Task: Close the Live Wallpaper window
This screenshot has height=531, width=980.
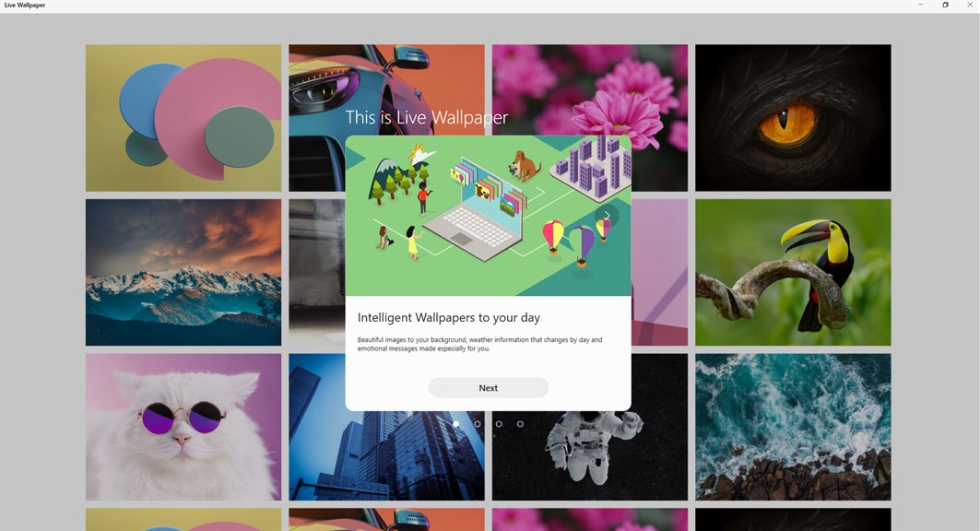Action: 969,5
